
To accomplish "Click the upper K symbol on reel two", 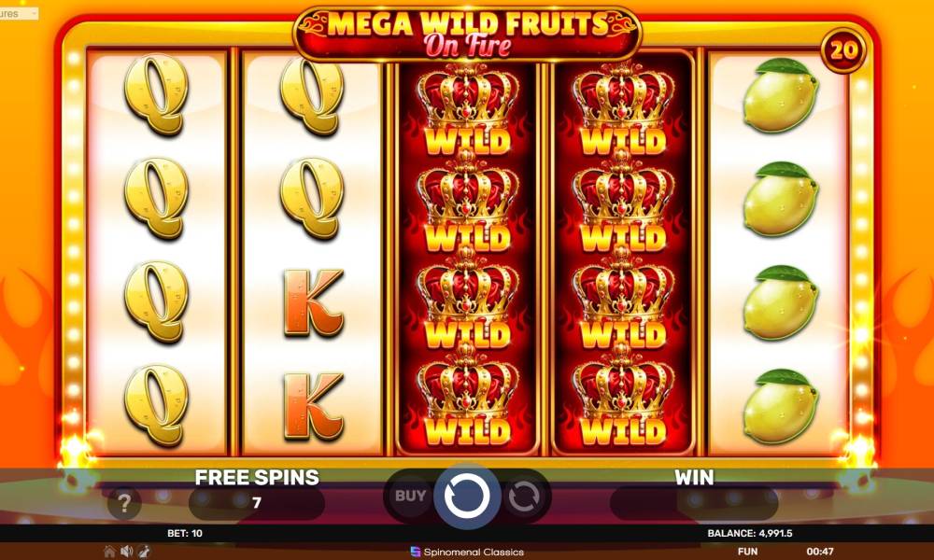I will [313, 302].
